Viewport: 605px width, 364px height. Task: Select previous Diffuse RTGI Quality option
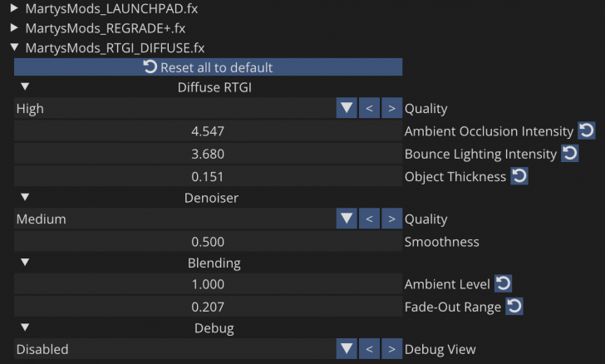[x=369, y=108]
